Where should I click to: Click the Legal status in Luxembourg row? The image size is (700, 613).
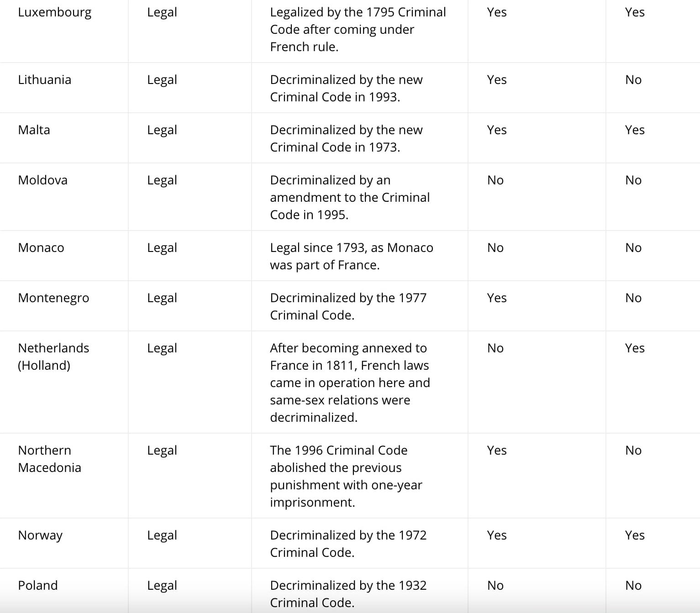(x=162, y=12)
